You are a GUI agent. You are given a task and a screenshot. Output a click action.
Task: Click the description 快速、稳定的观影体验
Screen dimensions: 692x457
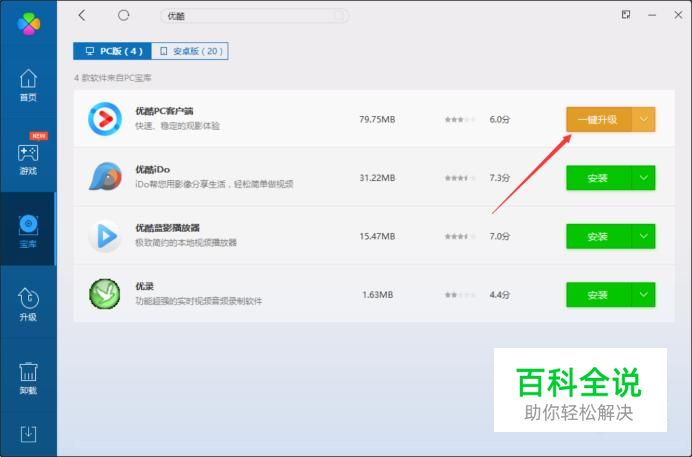[x=177, y=126]
